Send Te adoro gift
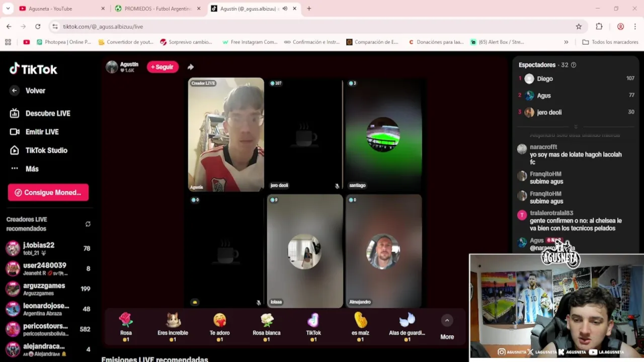This screenshot has height=362, width=644. click(x=220, y=327)
